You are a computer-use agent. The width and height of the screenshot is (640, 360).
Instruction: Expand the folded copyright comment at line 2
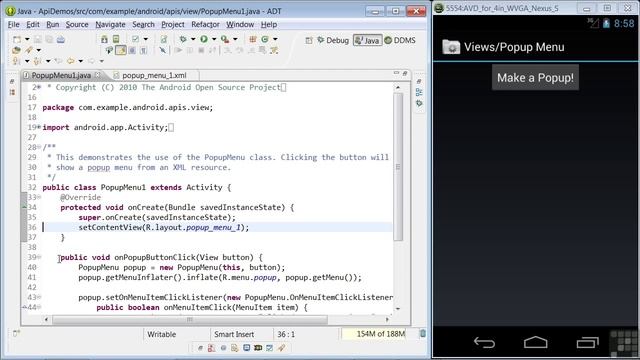coord(39,87)
